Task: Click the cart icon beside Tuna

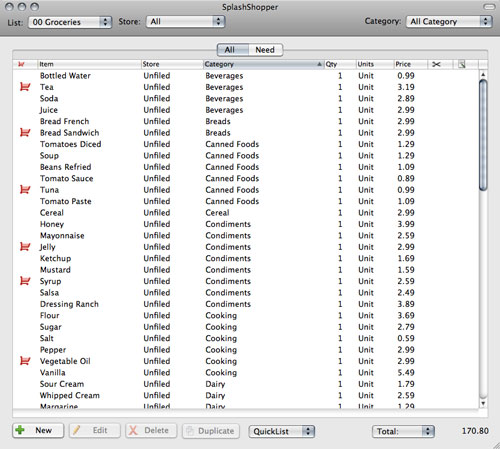Action: (x=25, y=190)
